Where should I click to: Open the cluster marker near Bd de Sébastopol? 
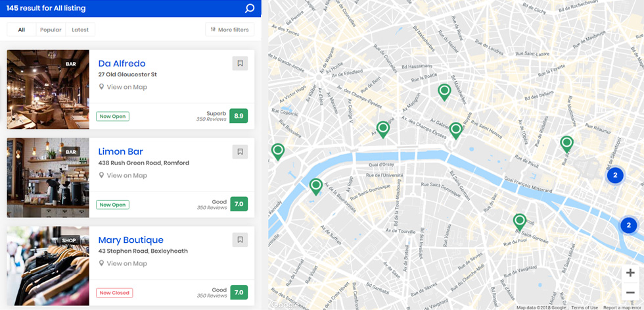[x=615, y=176]
